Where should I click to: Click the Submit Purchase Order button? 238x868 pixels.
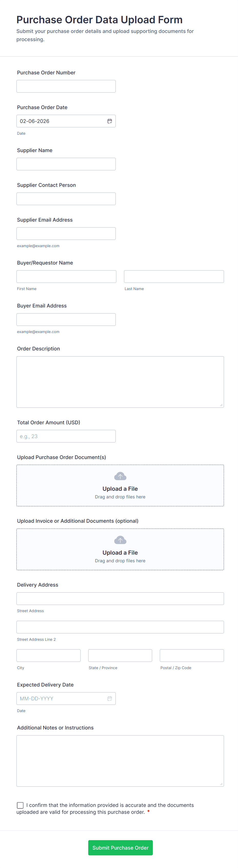tap(120, 848)
